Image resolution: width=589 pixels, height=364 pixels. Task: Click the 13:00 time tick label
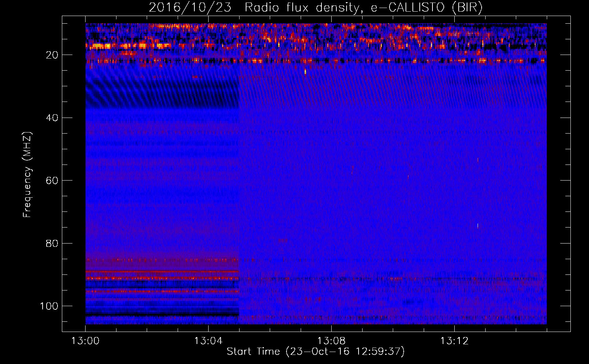[86, 341]
